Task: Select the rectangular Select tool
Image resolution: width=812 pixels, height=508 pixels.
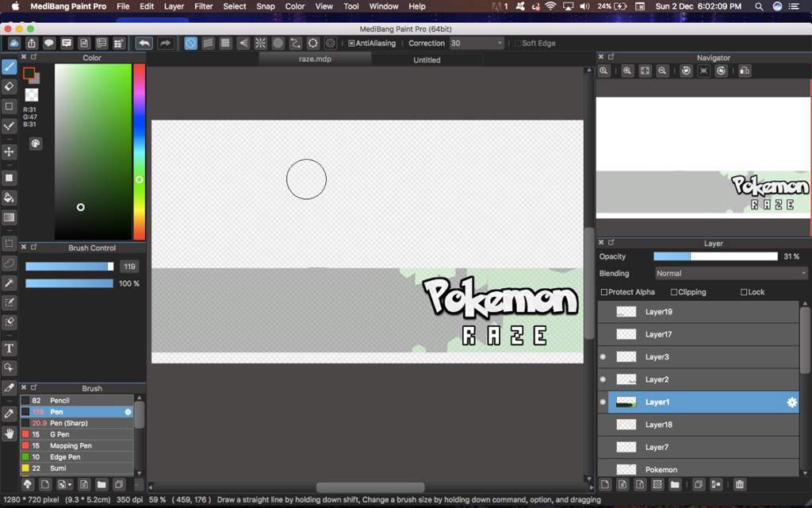Action: [x=10, y=243]
